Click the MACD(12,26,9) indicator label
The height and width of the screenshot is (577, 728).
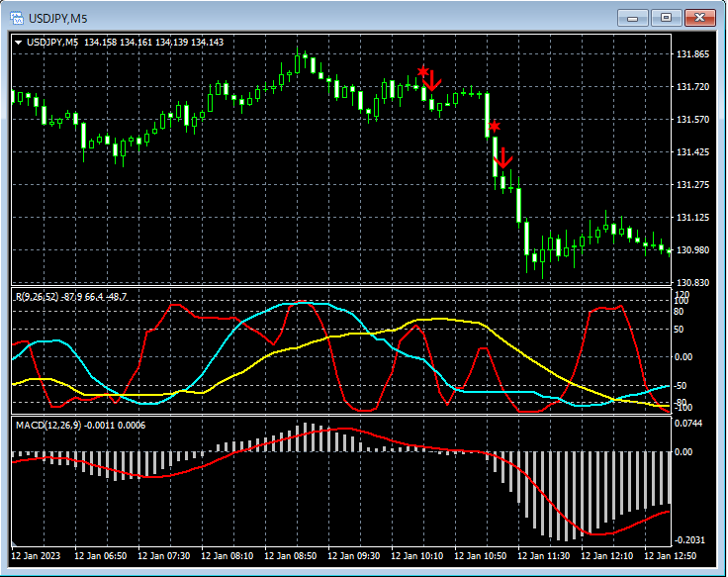point(80,426)
